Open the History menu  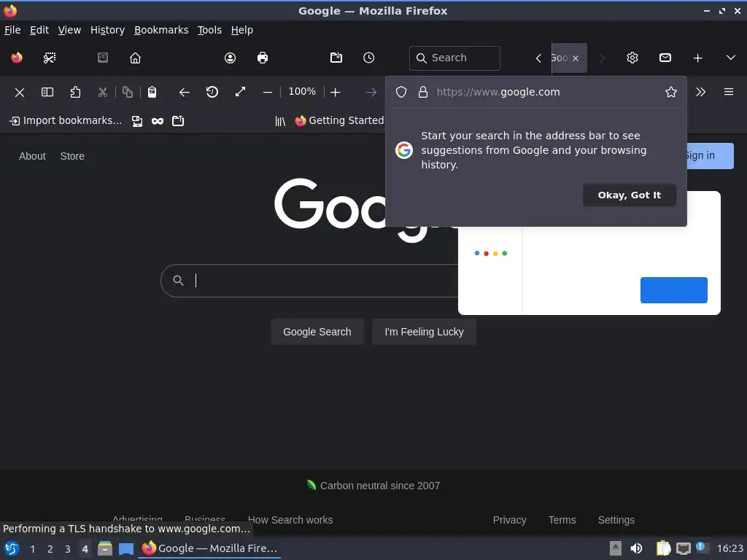(x=108, y=30)
